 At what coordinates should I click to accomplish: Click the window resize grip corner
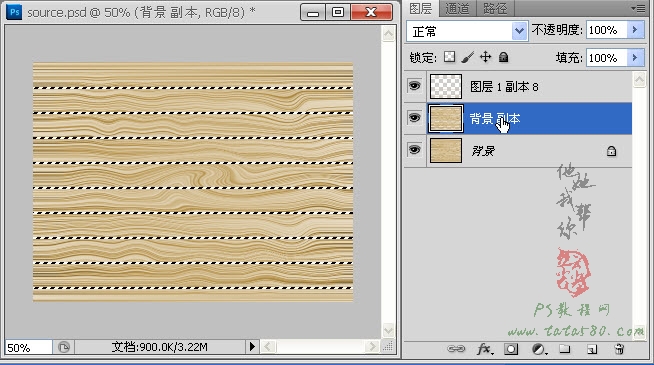(x=388, y=347)
